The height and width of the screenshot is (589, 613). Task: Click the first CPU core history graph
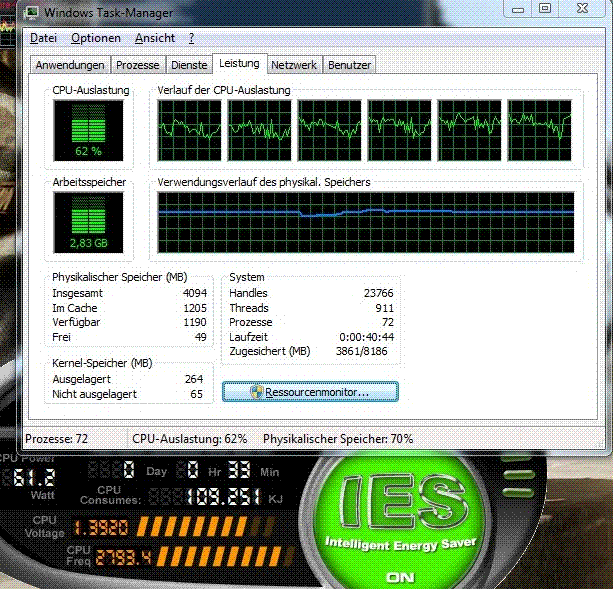click(189, 130)
